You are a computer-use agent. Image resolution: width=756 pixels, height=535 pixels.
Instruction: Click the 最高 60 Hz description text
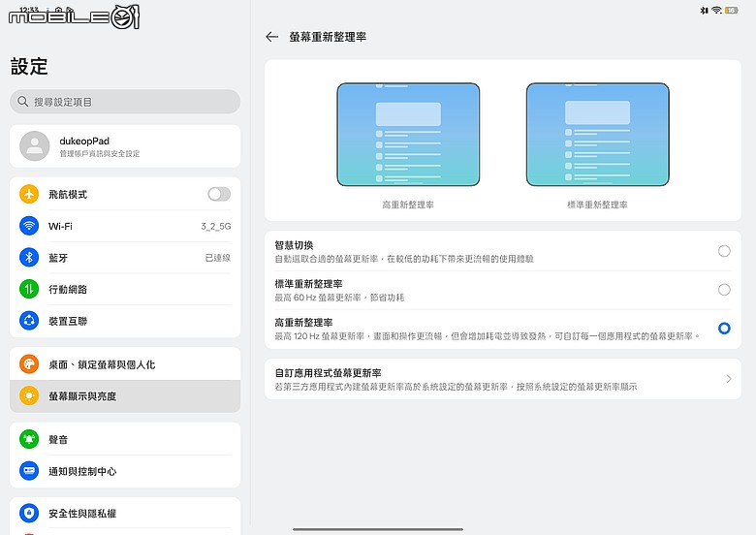[339, 298]
